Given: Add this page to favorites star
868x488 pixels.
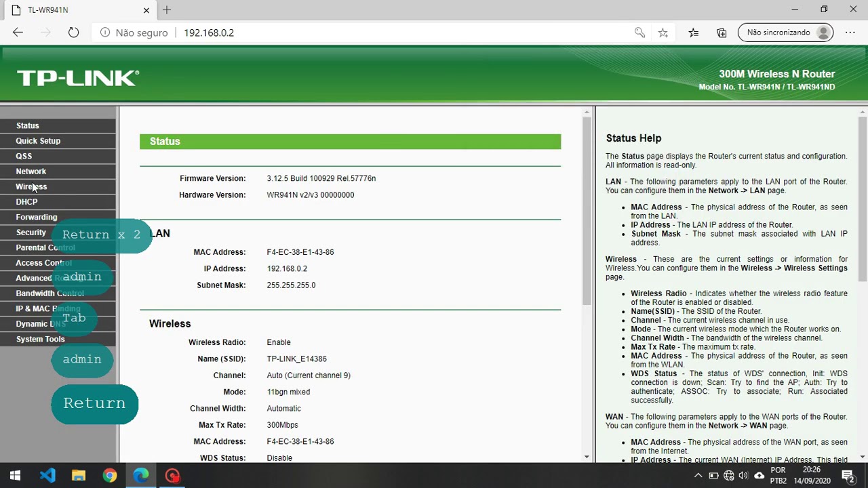Looking at the screenshot, I should 663,33.
